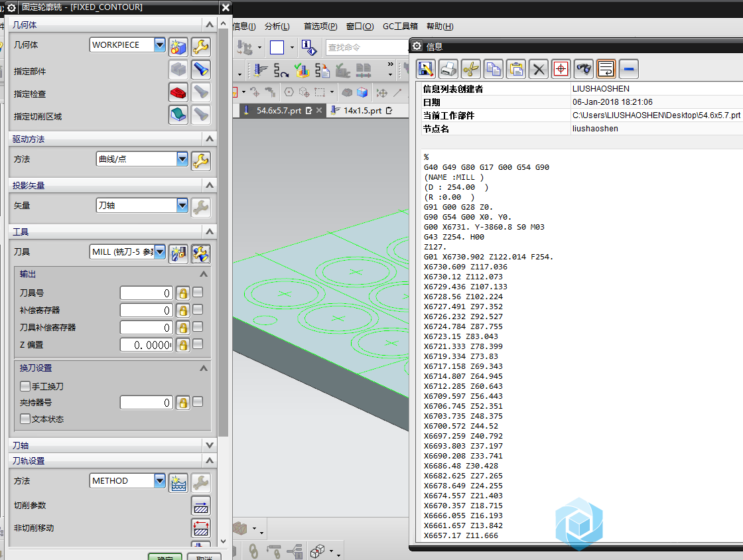Click blue square color swatch in toolbar

[277, 47]
